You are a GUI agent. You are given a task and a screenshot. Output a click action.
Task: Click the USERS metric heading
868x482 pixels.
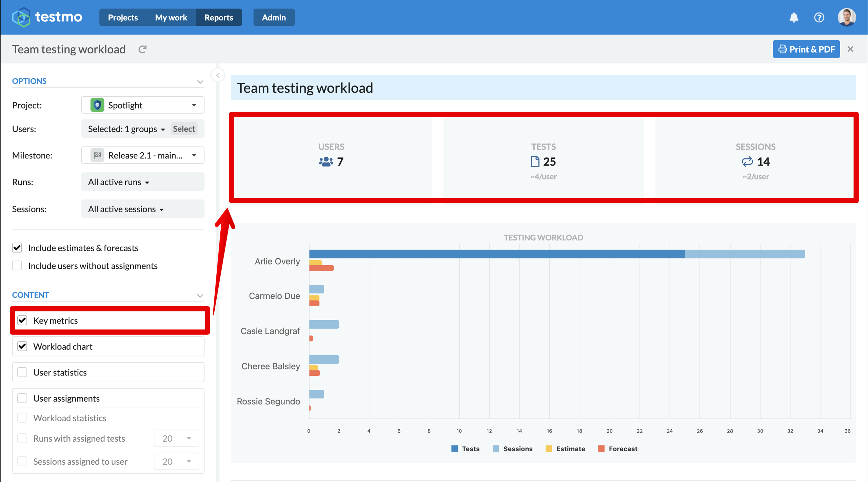(331, 147)
